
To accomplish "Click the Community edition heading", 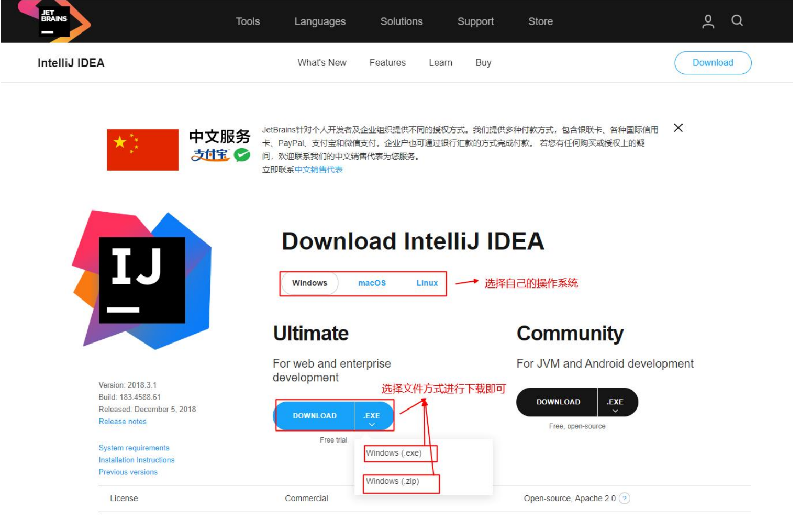I will point(570,334).
